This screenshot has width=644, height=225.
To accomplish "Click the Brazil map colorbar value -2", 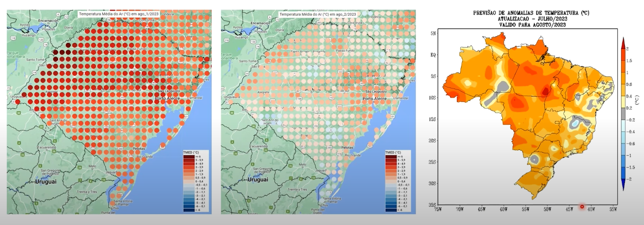I will (x=628, y=178).
